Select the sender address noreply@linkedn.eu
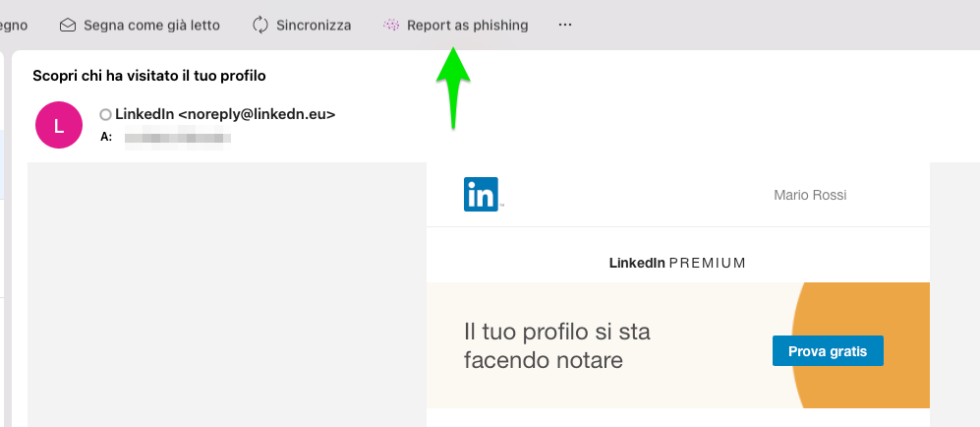980x427 pixels. pyautogui.click(x=257, y=114)
